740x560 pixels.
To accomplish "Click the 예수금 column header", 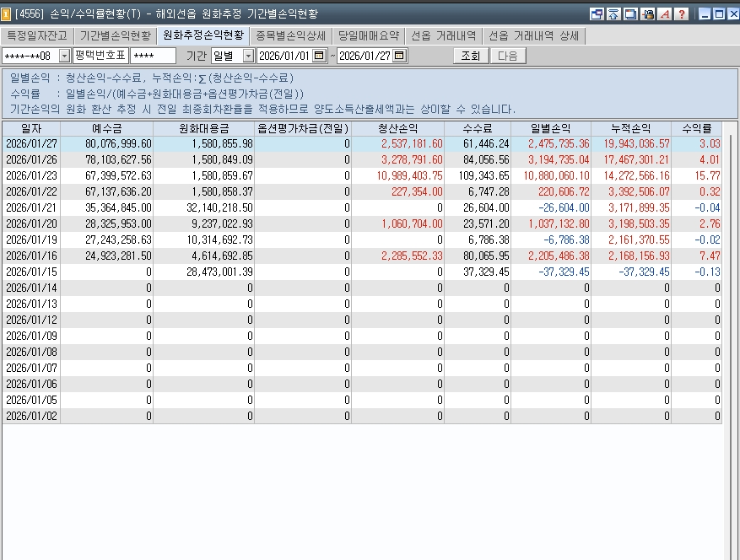I will pos(106,128).
